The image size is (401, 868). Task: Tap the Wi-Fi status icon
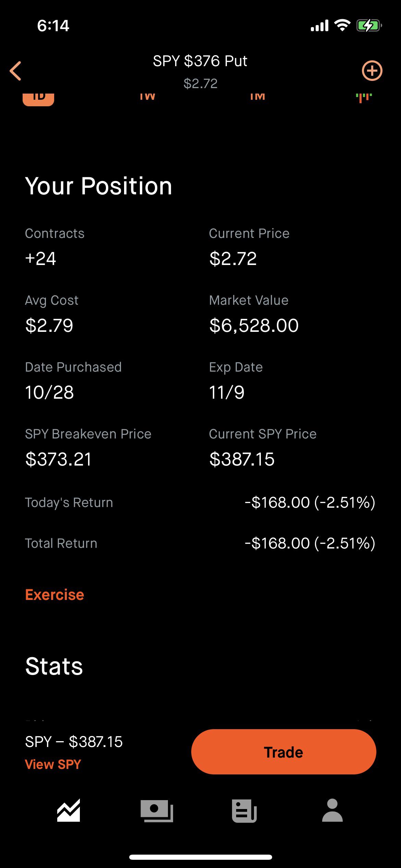point(342,25)
